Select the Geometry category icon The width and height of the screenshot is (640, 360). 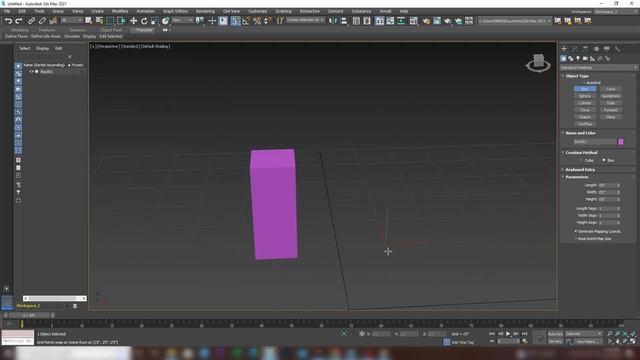(564, 58)
